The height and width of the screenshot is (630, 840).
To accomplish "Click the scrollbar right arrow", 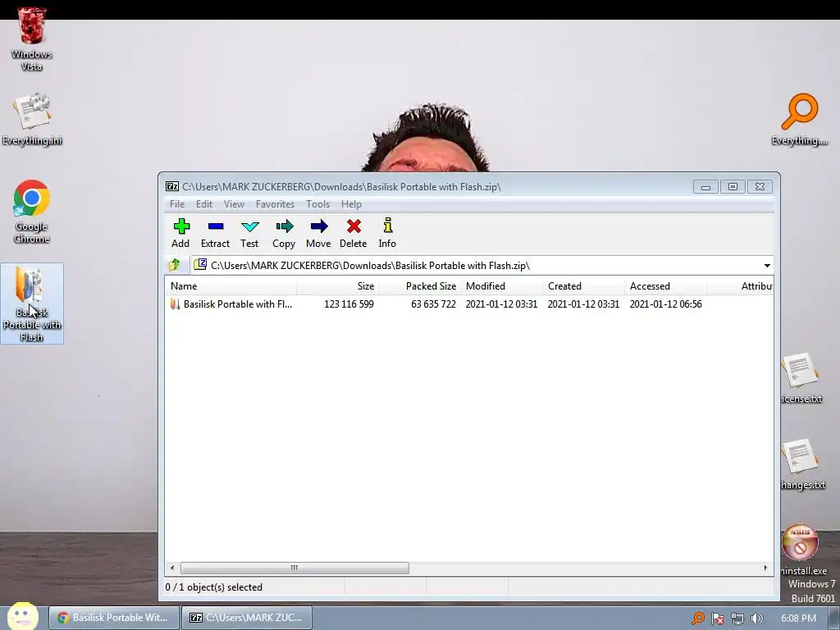I will (765, 568).
